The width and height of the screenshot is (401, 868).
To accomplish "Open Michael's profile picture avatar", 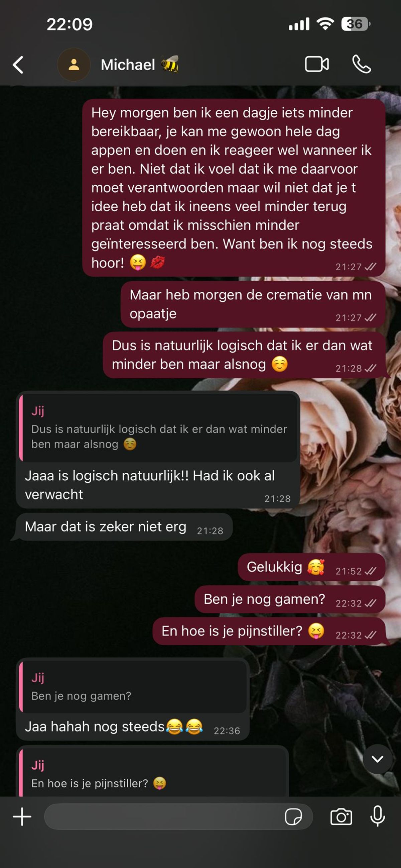I will [74, 64].
